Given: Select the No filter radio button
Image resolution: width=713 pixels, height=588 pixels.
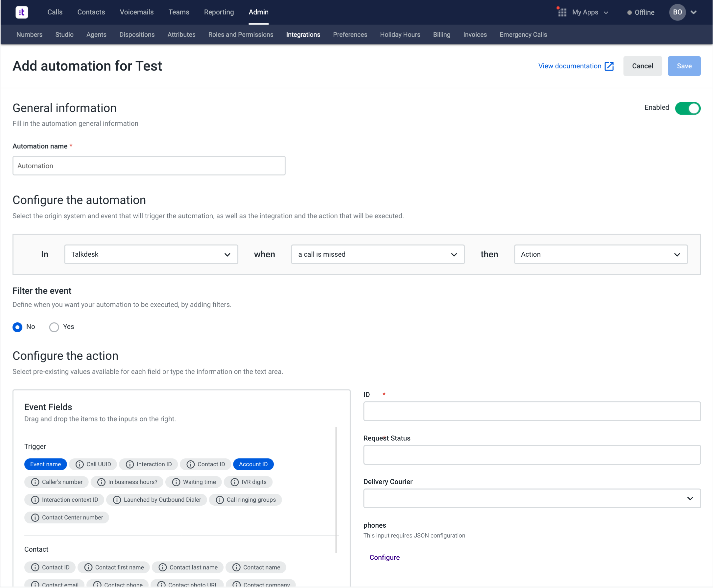Looking at the screenshot, I should tap(17, 327).
